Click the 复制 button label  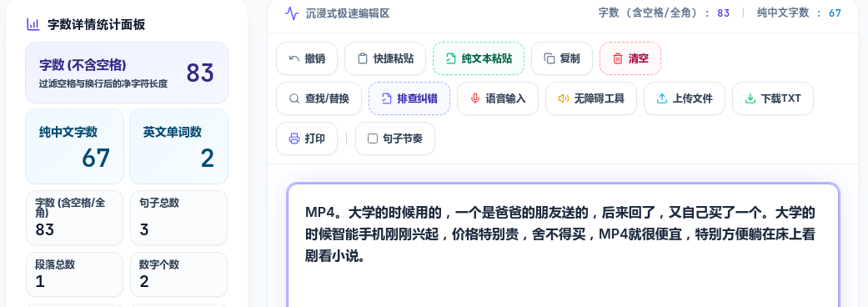point(569,58)
